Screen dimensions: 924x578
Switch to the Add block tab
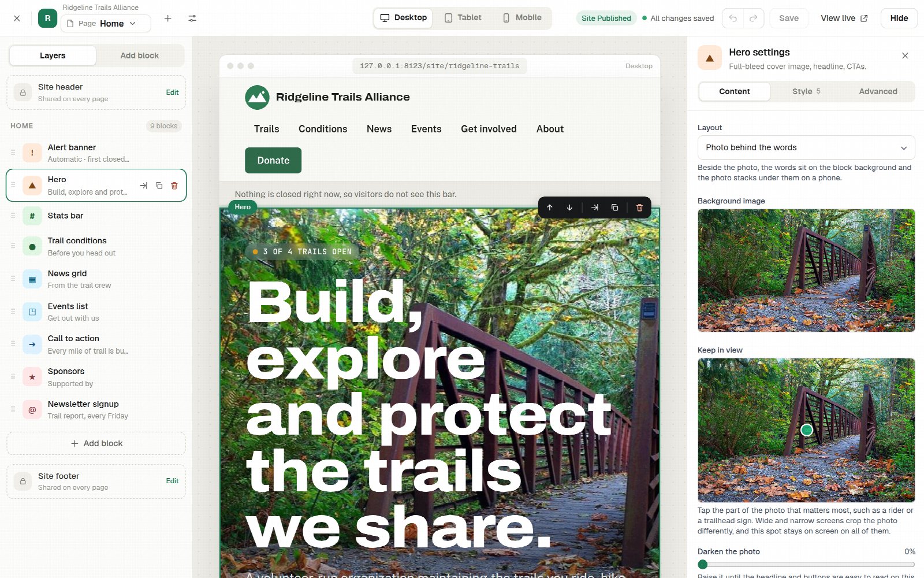click(x=140, y=55)
